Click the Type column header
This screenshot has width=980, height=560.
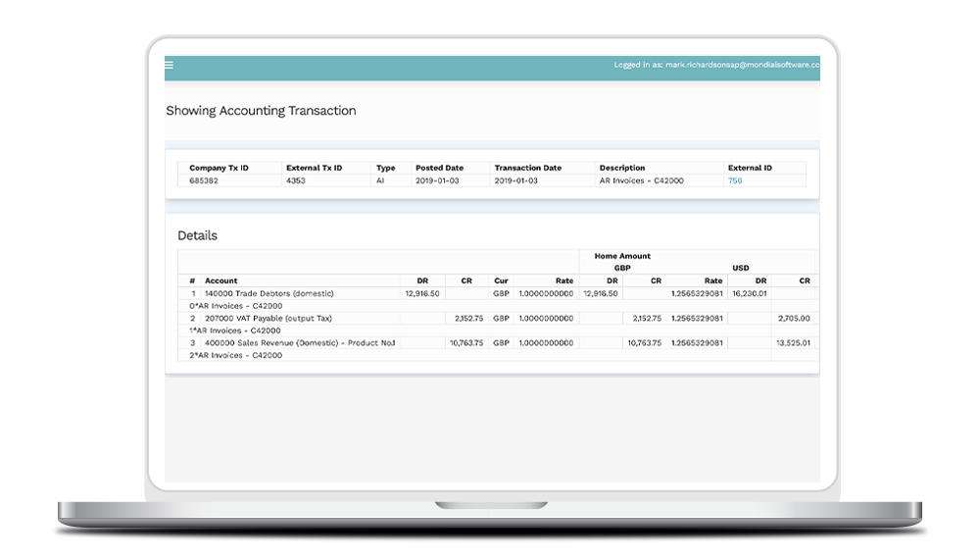coord(385,168)
